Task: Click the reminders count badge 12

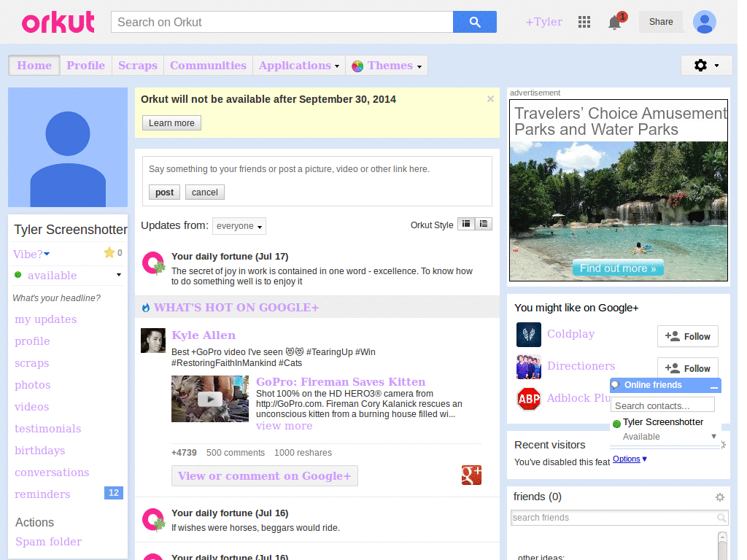Action: click(x=113, y=493)
